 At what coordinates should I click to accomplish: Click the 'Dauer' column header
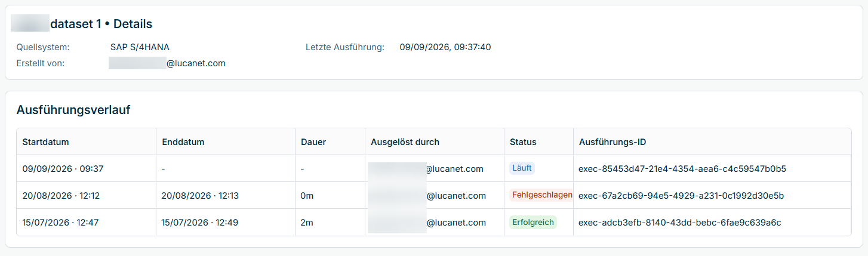point(313,142)
